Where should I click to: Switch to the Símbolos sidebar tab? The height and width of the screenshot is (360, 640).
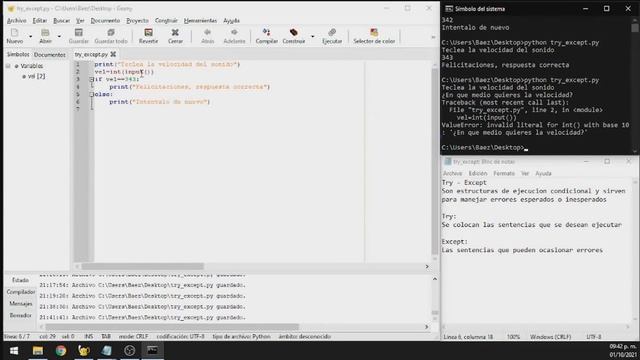18,54
